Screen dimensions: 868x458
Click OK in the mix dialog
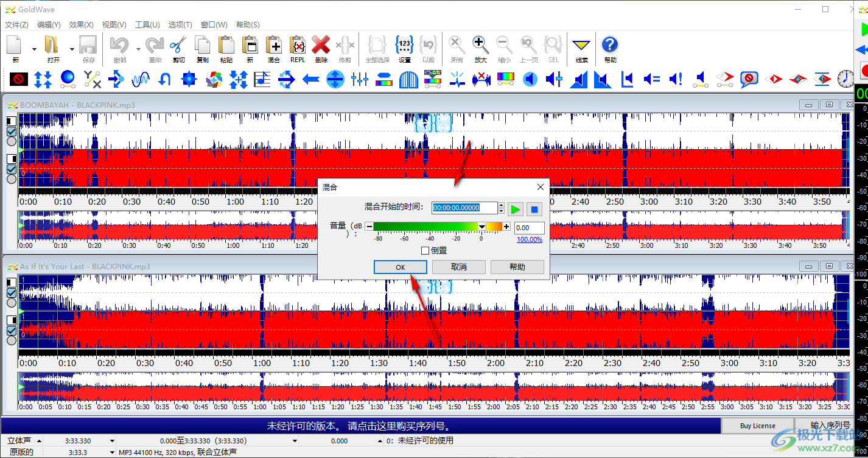[x=400, y=267]
